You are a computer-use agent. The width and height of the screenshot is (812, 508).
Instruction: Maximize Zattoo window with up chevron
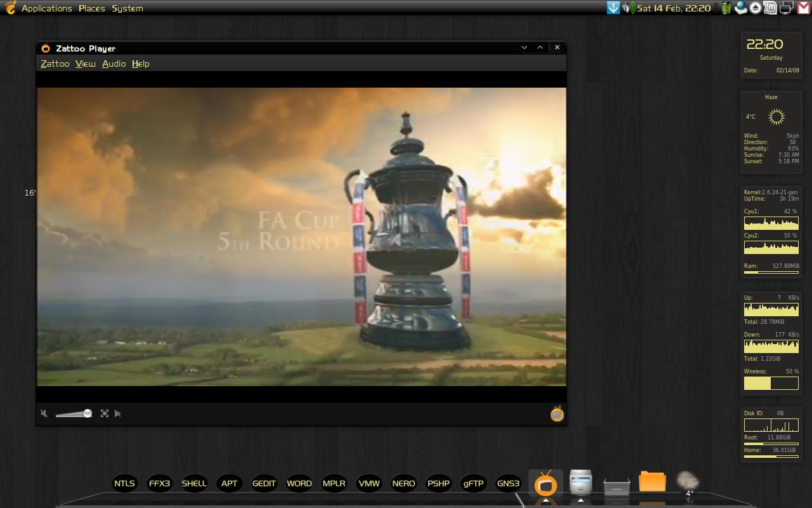[x=540, y=48]
